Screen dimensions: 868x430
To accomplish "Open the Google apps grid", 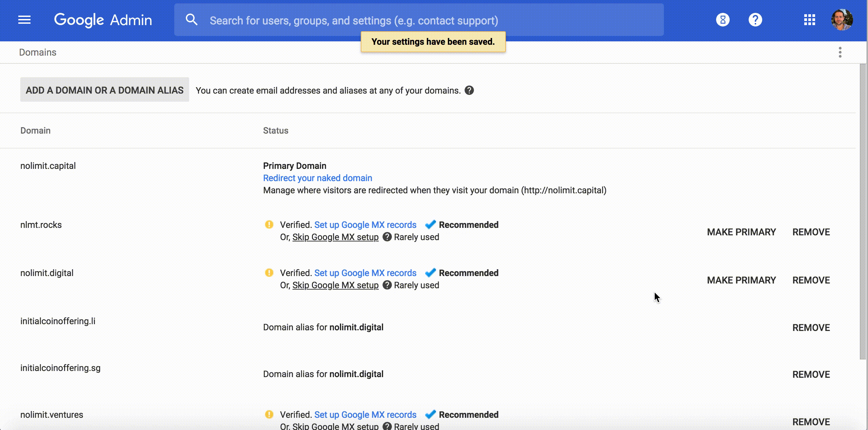I will click(809, 20).
